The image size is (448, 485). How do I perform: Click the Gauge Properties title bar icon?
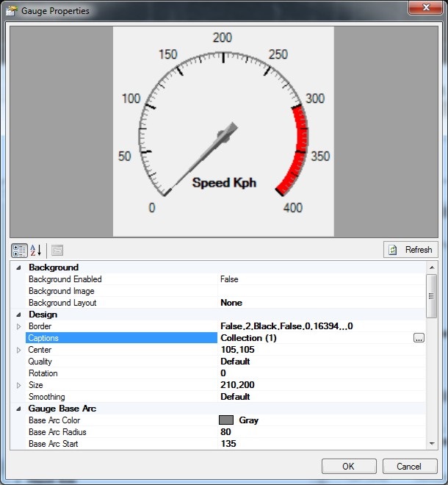[x=10, y=11]
